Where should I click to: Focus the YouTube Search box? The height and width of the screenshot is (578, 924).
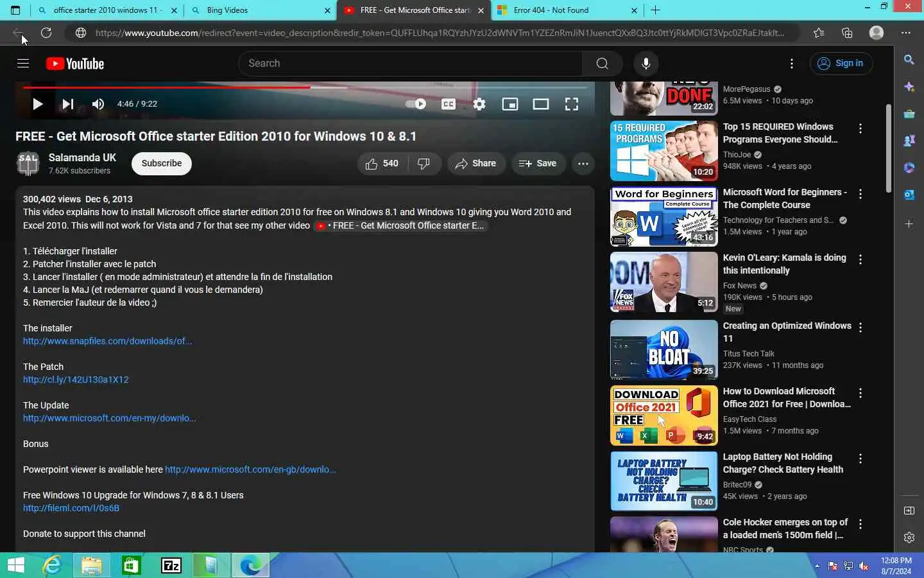coord(411,64)
